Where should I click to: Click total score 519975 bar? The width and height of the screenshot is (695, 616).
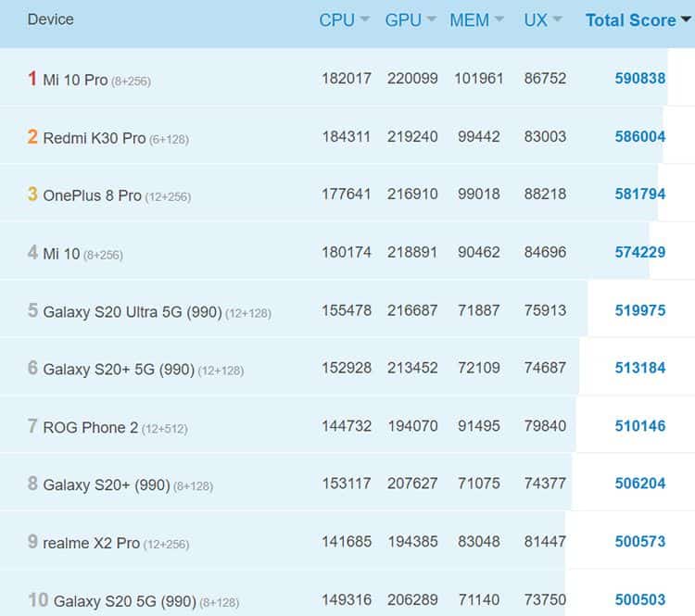click(639, 310)
